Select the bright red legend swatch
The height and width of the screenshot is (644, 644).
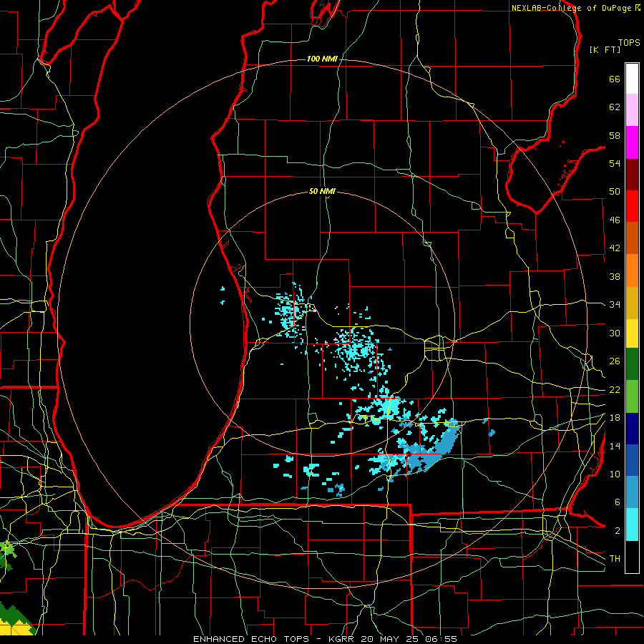tap(632, 206)
